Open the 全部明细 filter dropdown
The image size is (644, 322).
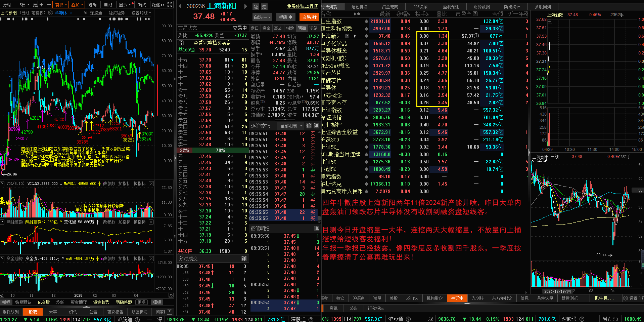[291, 126]
